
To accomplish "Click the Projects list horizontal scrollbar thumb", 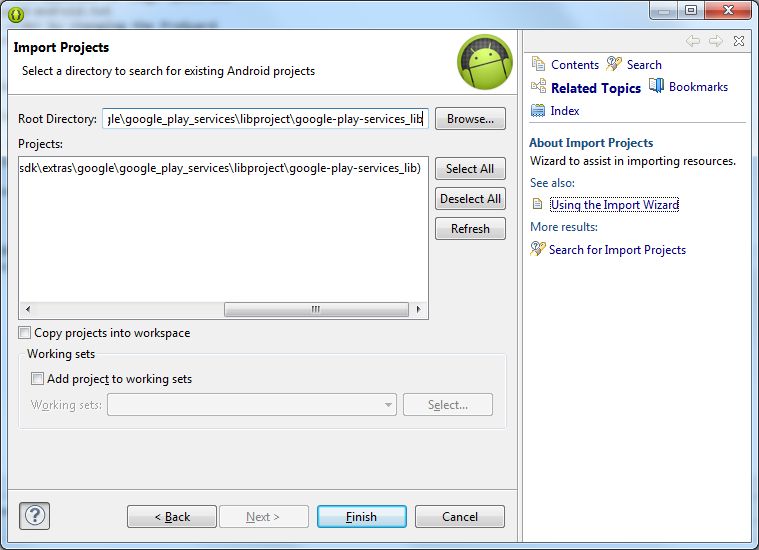I will [x=316, y=309].
